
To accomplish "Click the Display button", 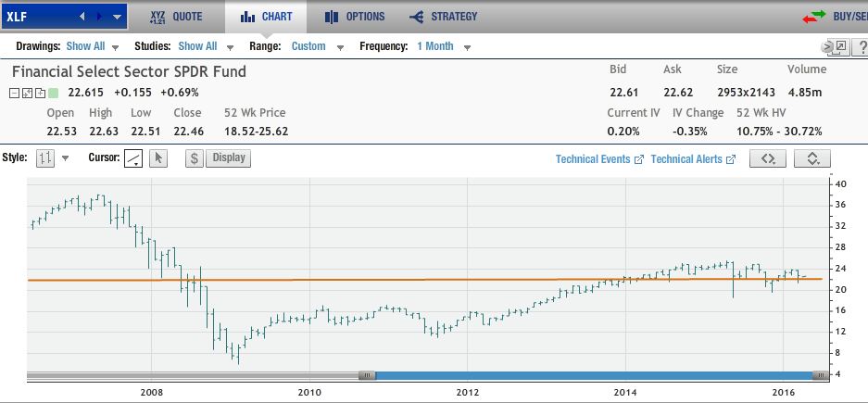I will [229, 157].
